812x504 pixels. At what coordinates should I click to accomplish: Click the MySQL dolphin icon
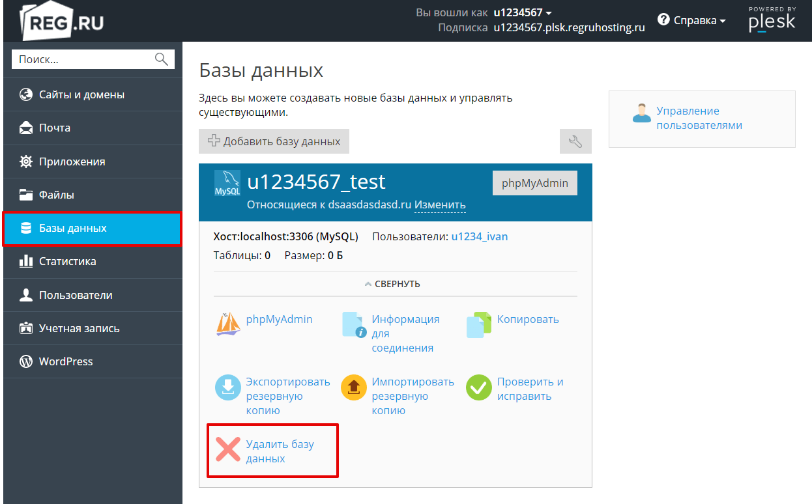coord(227,183)
